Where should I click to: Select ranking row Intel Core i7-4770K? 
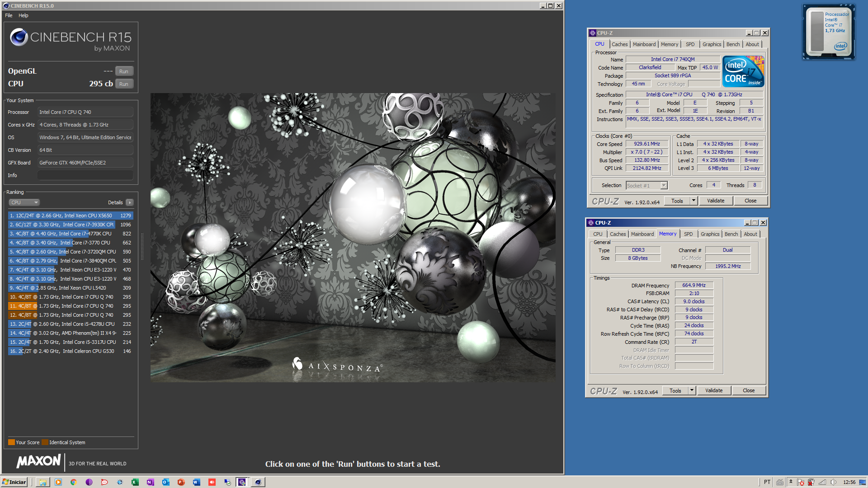coord(71,234)
